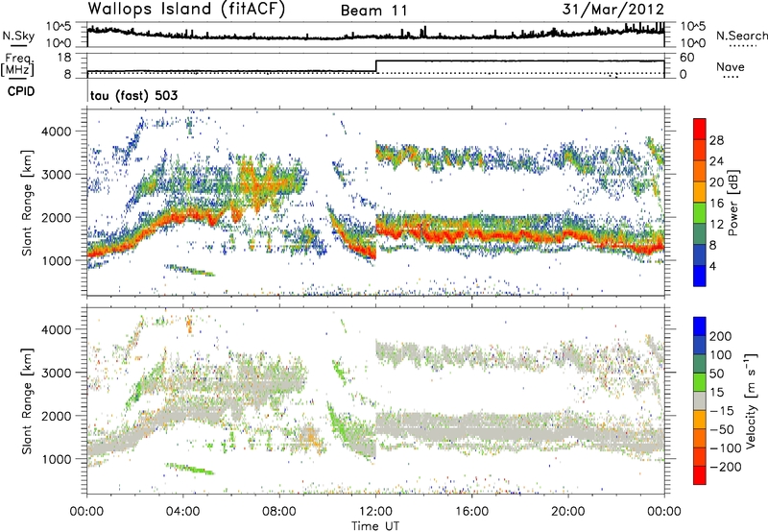Click the 12:00 time tick label
The height and width of the screenshot is (532, 768).
click(375, 512)
